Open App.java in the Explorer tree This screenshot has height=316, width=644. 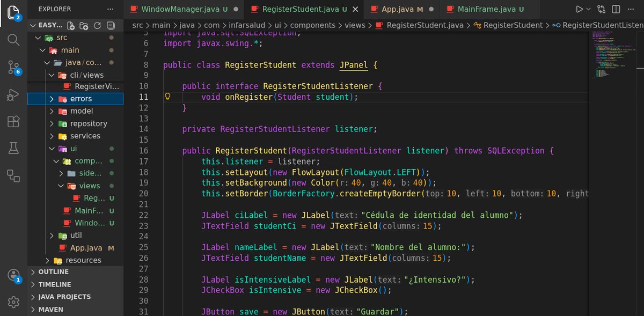coord(75,248)
